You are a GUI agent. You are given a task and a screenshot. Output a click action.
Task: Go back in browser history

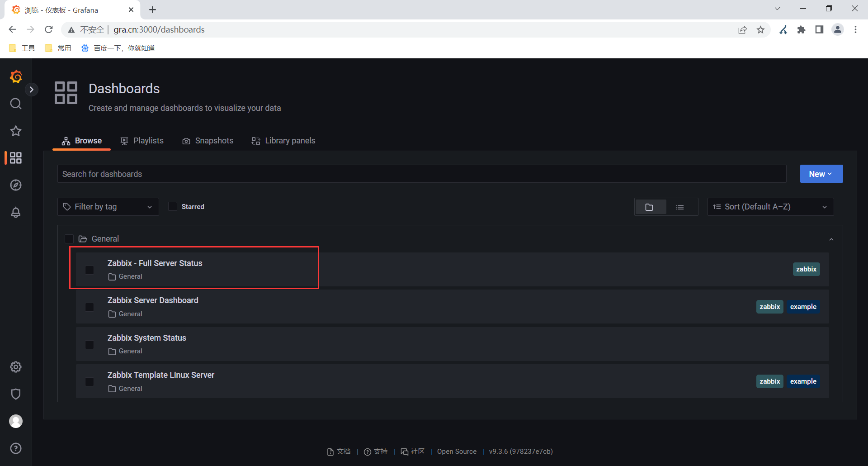tap(12, 29)
